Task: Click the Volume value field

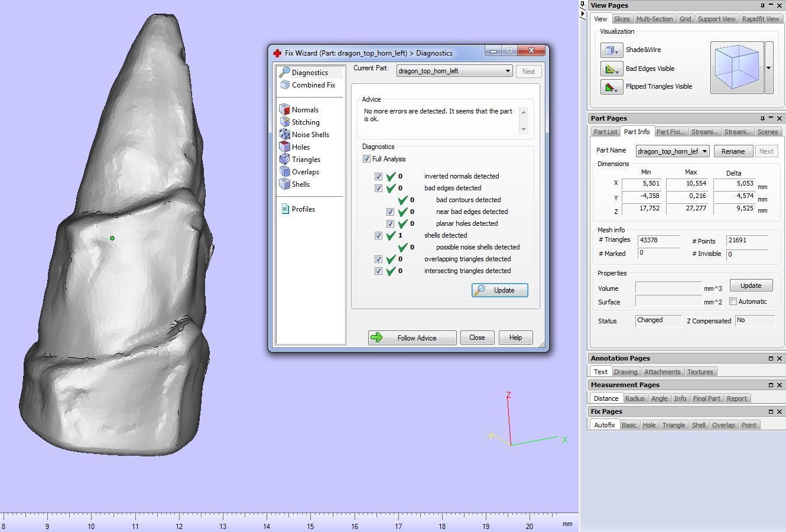Action: point(668,288)
